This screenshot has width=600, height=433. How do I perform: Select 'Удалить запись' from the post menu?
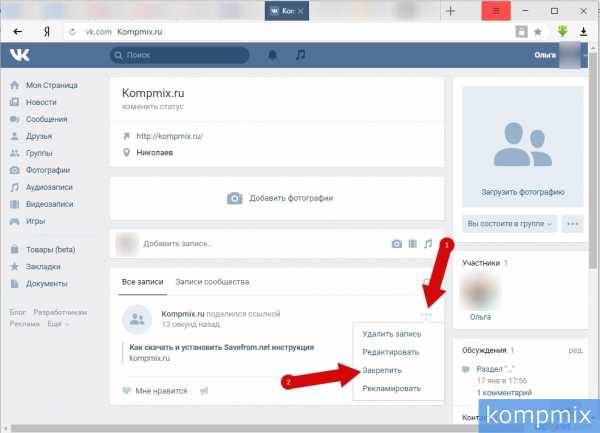click(x=391, y=334)
